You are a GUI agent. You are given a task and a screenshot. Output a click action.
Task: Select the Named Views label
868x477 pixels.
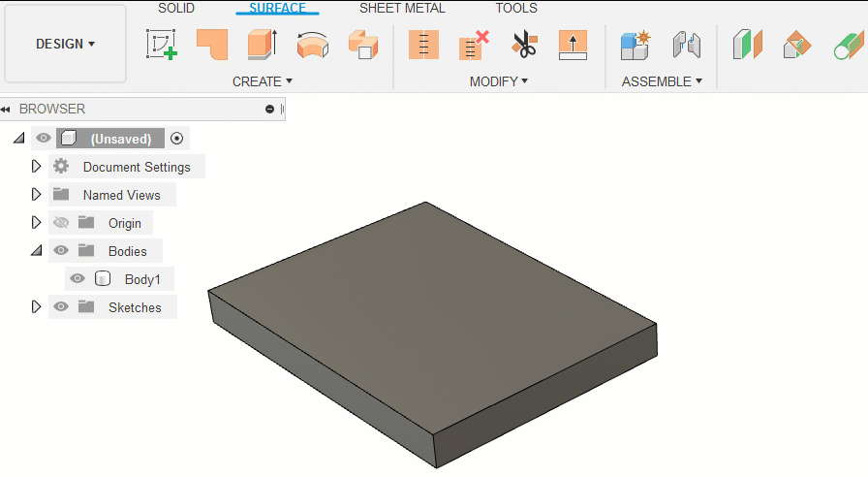tap(122, 195)
